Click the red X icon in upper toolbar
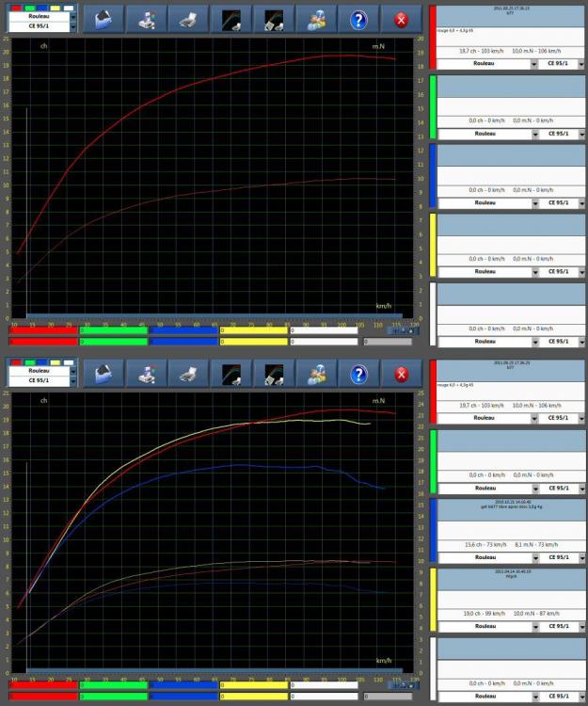588x706 pixels. pos(402,20)
